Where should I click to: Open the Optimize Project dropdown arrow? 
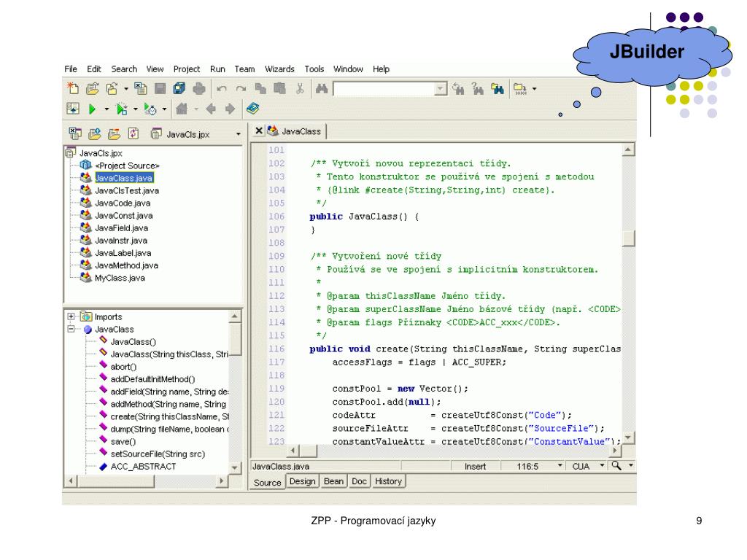click(x=164, y=109)
